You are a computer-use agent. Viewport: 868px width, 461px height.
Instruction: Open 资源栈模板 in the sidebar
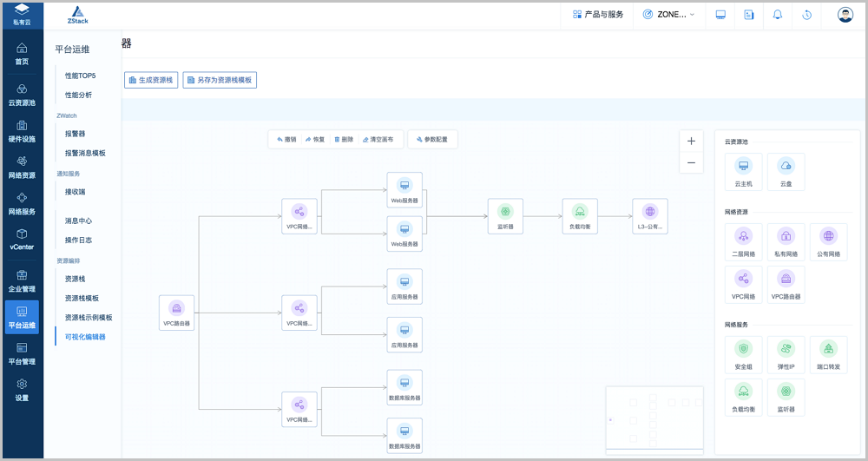82,298
